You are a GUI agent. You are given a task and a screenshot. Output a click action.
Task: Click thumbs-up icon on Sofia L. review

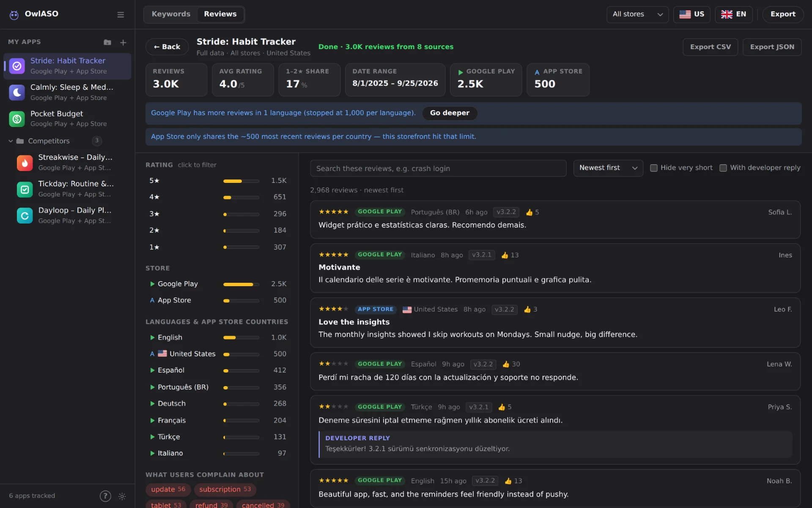pos(529,213)
